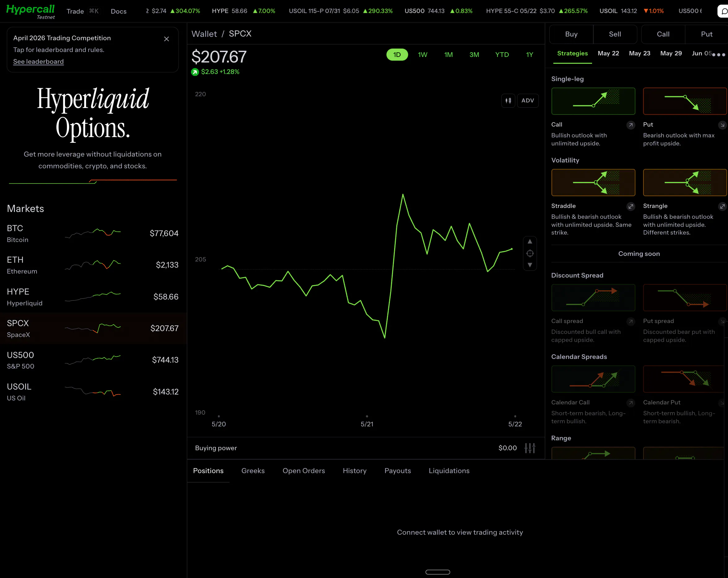This screenshot has height=578, width=728.
Task: Click the Call strategy arrow icon
Action: tap(630, 125)
